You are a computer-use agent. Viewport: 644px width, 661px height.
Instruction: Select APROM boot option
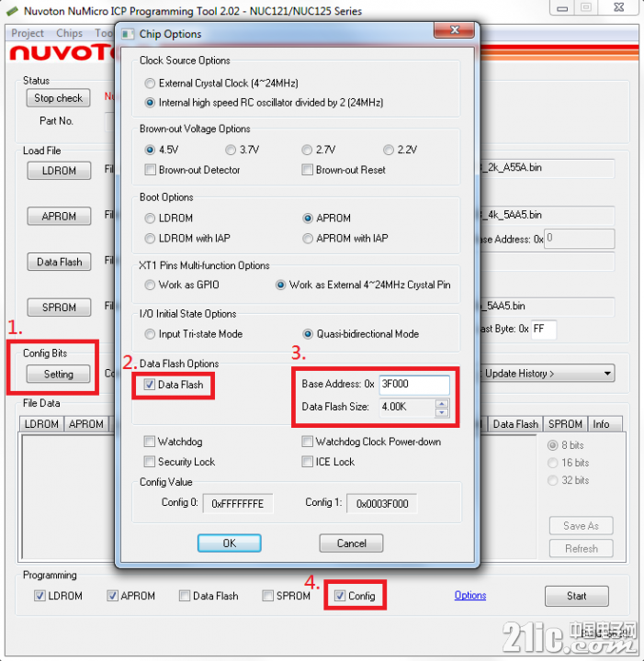[308, 218]
